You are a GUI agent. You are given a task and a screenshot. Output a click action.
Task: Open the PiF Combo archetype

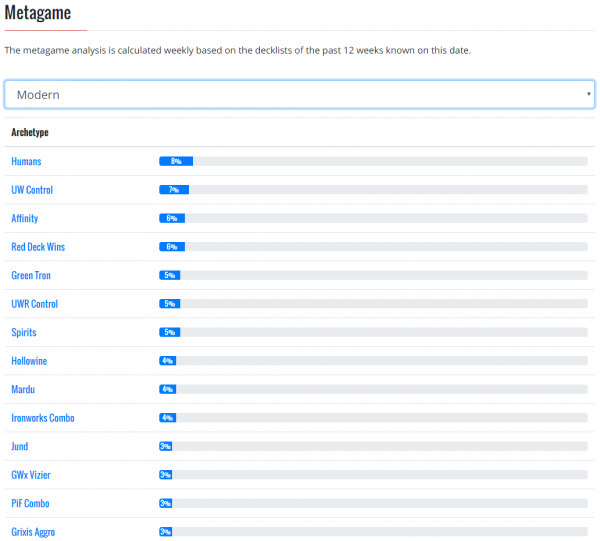(30, 503)
